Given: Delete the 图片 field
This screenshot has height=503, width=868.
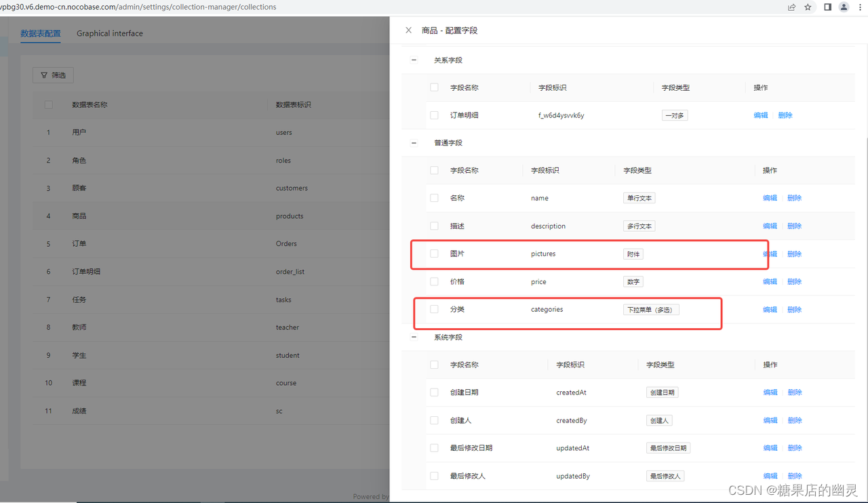Looking at the screenshot, I should pyautogui.click(x=795, y=254).
